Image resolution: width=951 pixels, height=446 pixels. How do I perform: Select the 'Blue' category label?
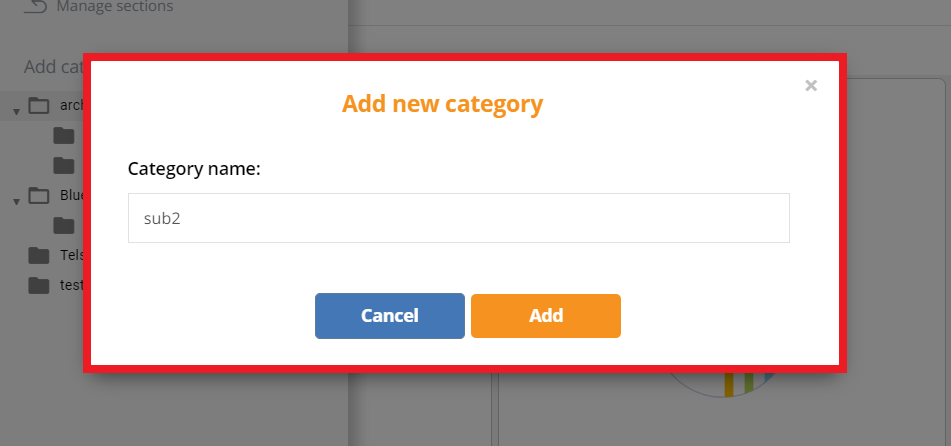coord(71,195)
